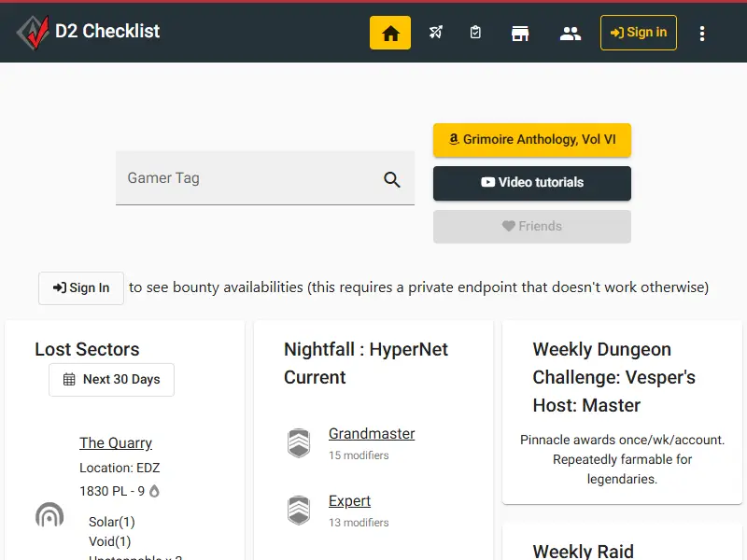Click the droplet icon beside 1830 PL
Screen dimensions: 747x560
click(x=154, y=491)
